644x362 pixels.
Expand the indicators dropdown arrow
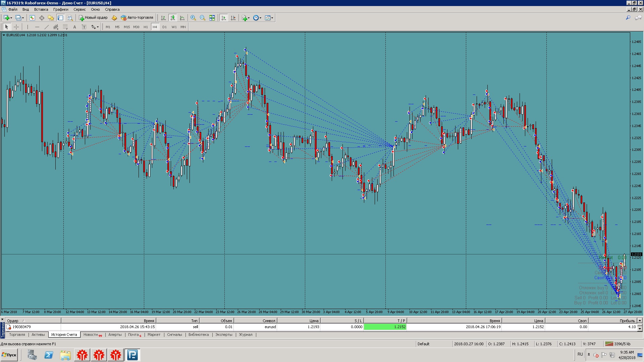coord(249,18)
